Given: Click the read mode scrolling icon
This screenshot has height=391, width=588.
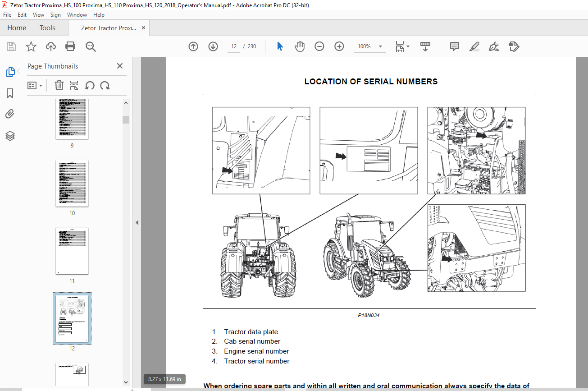Looking at the screenshot, I should point(425,46).
